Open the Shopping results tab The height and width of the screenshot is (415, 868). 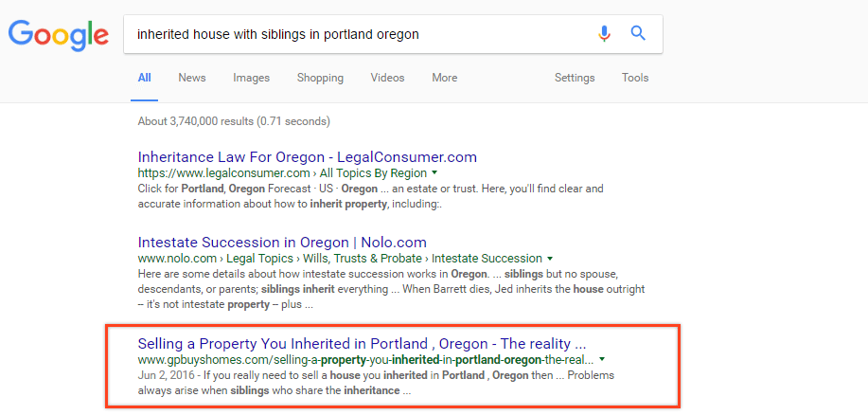pos(320,78)
